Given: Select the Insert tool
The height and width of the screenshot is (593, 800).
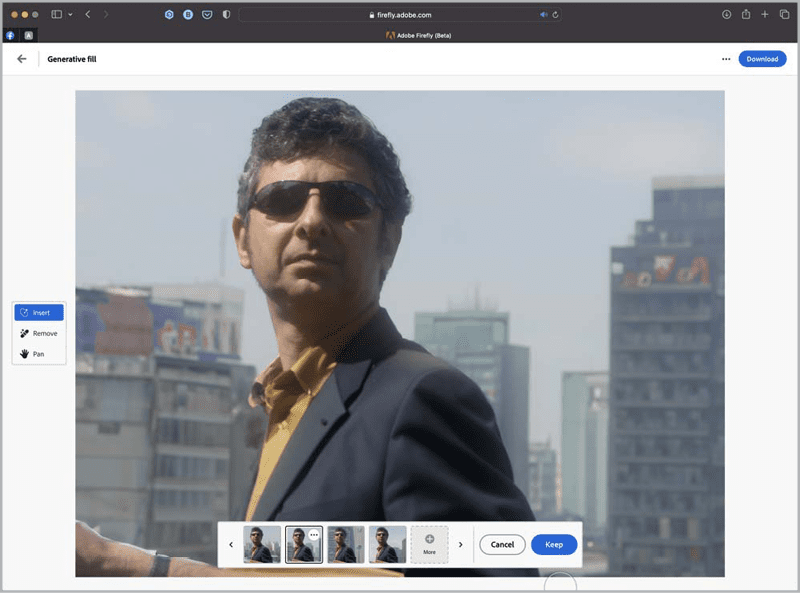Looking at the screenshot, I should pos(39,313).
